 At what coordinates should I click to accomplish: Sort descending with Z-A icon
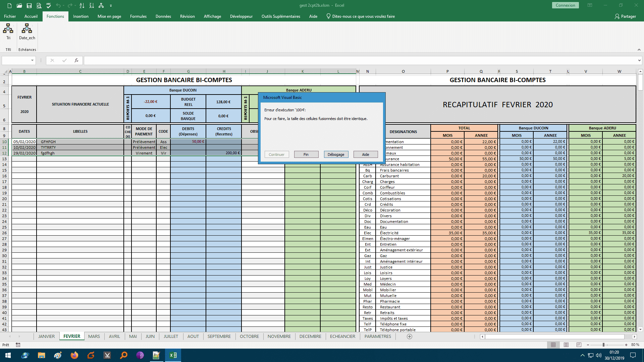click(92, 6)
